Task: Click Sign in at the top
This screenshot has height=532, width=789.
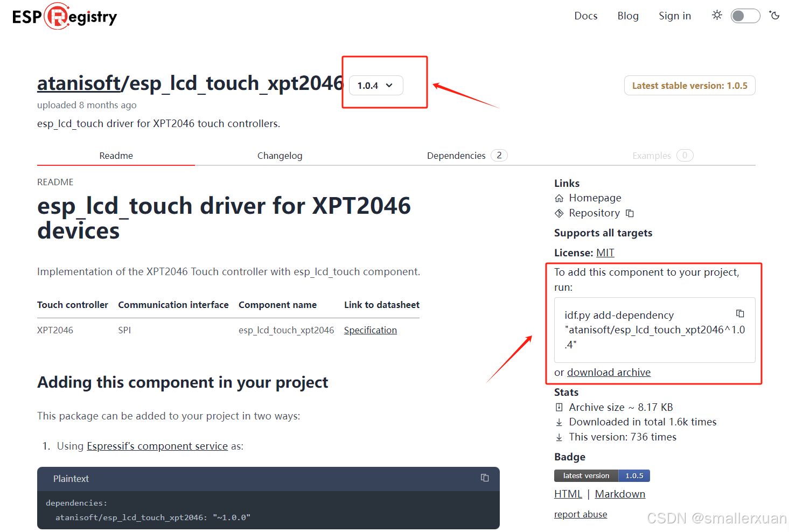Action: [674, 16]
